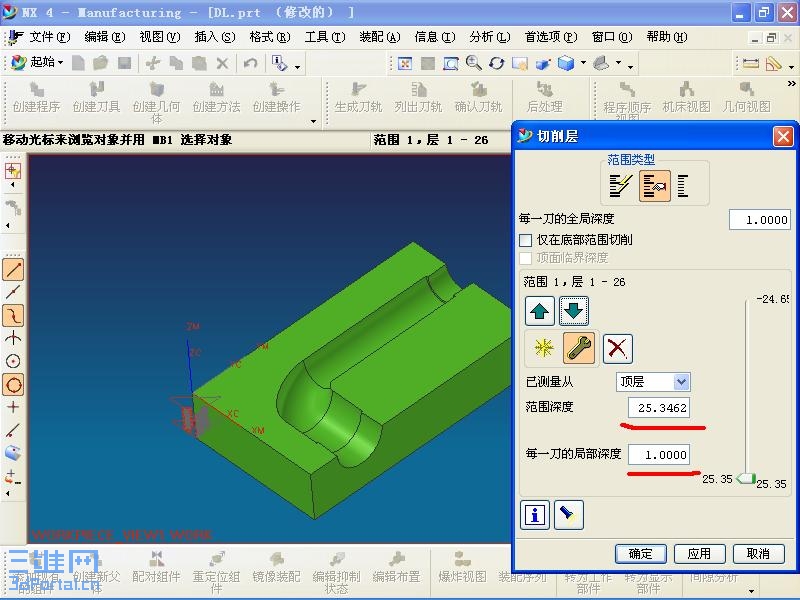Click the 范围深度 field showing 25.3462
This screenshot has height=600, width=800.
pyautogui.click(x=659, y=408)
